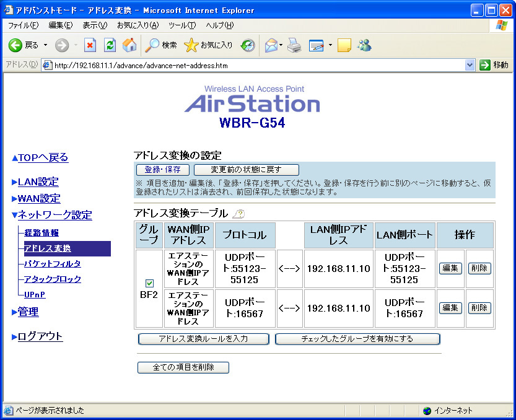This screenshot has height=420, width=516.
Task: Click the IE Stop loading icon
Action: pyautogui.click(x=90, y=45)
